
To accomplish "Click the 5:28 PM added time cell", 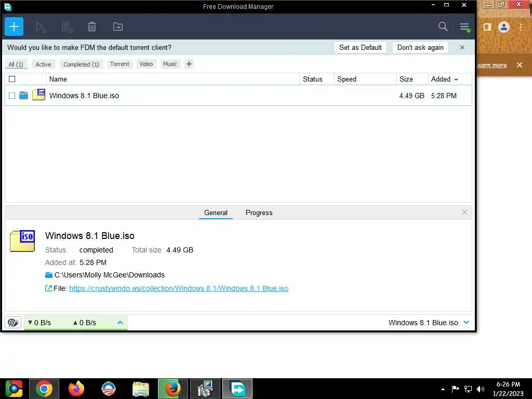I will pyautogui.click(x=444, y=96).
